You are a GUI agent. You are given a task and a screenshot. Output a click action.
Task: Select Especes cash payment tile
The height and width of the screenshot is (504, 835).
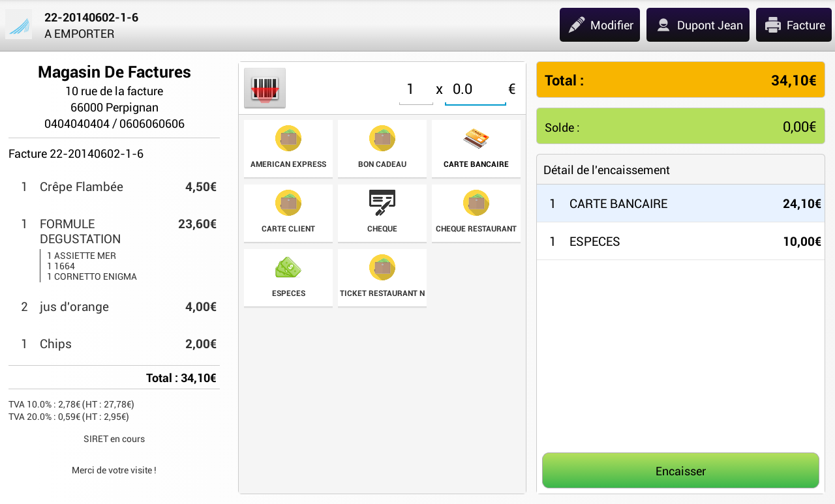click(x=288, y=277)
